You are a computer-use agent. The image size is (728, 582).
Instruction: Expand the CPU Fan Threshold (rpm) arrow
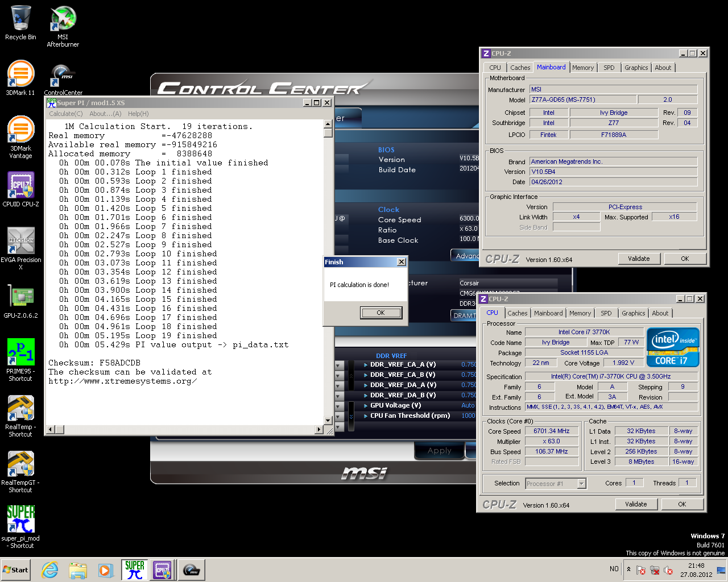coord(366,416)
